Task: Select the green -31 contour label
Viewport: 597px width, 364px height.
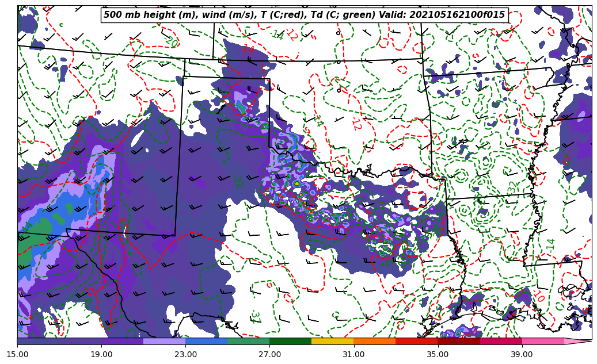Action: coord(255,317)
